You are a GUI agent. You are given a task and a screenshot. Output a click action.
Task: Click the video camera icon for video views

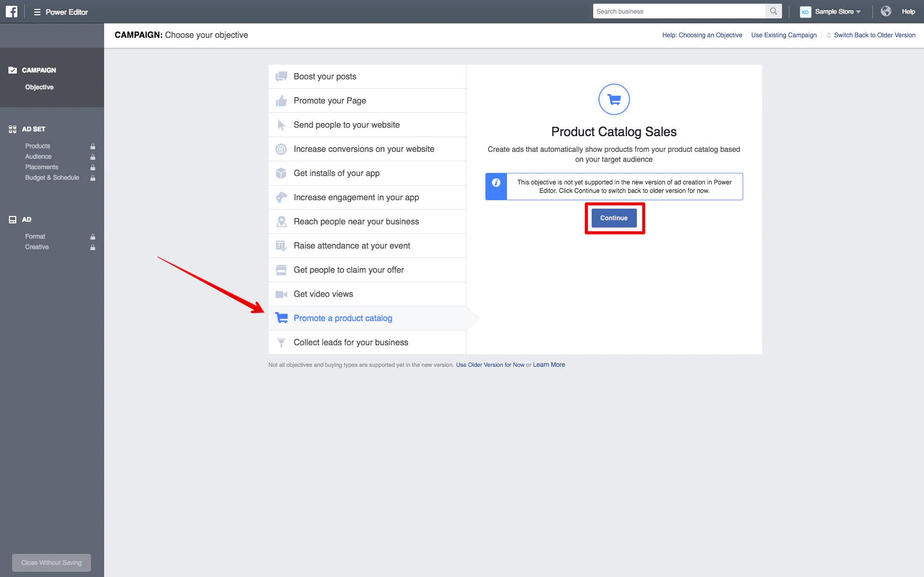pos(281,294)
